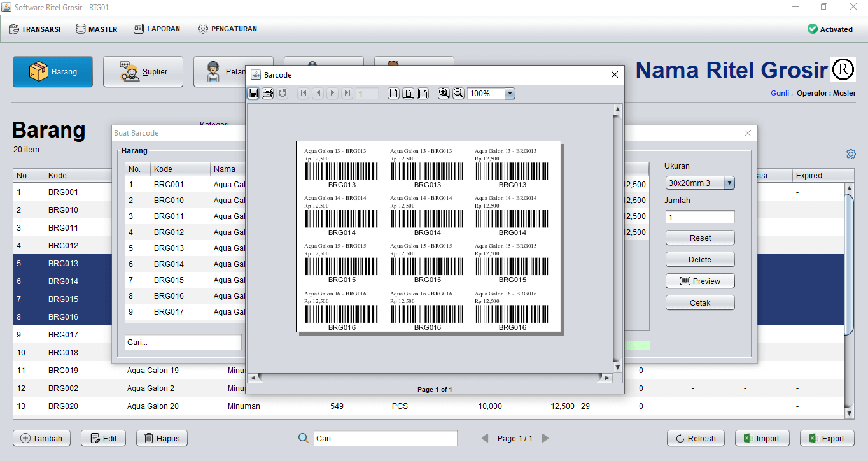Open the LAPORAN menu
Screen dimensions: 868x461
pos(157,29)
